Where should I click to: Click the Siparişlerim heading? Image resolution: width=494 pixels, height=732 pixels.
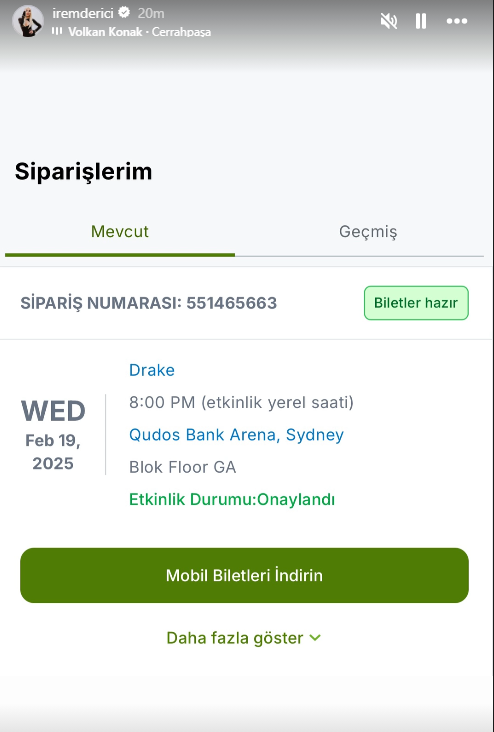pos(84,171)
